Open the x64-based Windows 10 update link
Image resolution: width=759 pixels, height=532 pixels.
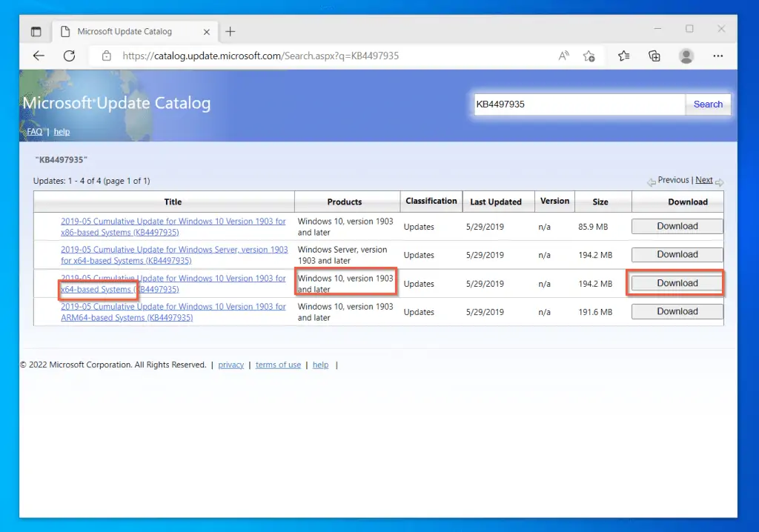click(x=173, y=284)
